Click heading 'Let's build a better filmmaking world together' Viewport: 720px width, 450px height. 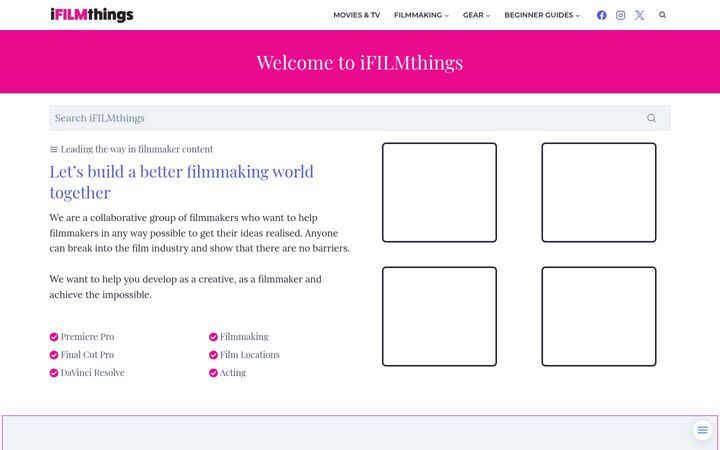[181, 182]
